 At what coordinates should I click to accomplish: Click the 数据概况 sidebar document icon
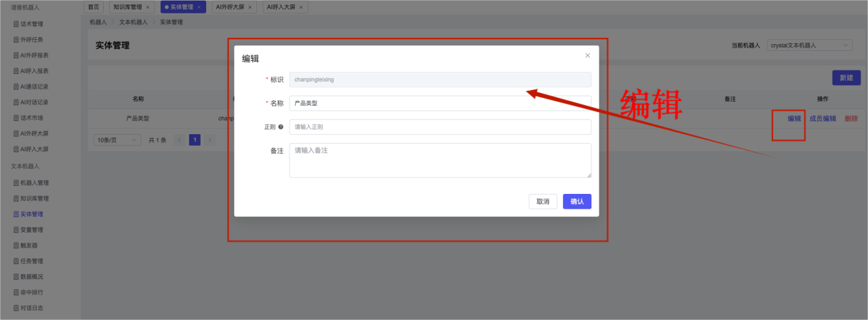click(16, 277)
